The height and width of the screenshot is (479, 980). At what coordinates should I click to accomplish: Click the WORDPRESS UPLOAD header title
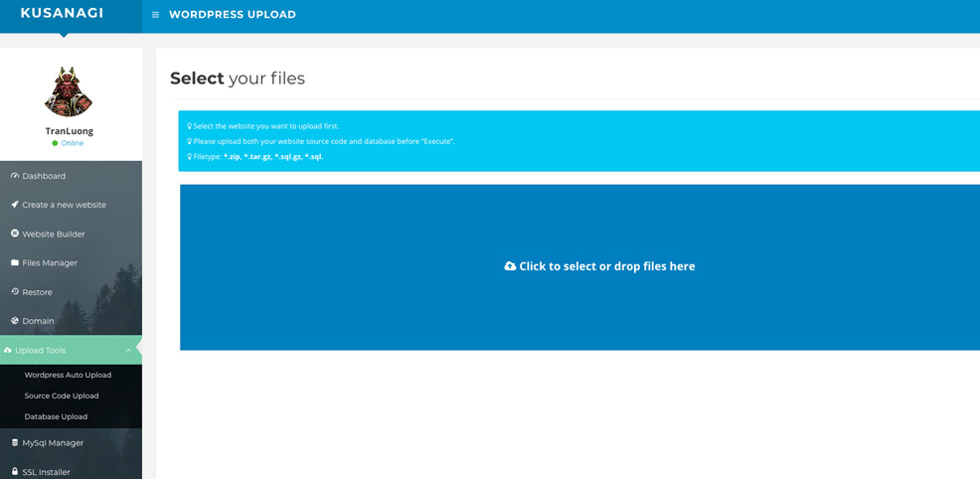(x=233, y=14)
